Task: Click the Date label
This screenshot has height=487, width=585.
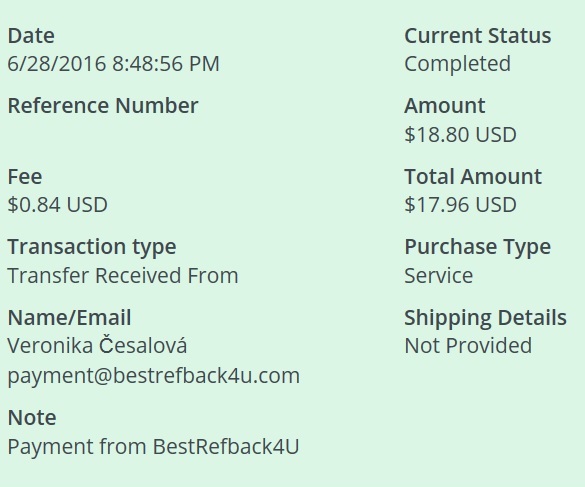Action: 31,36
